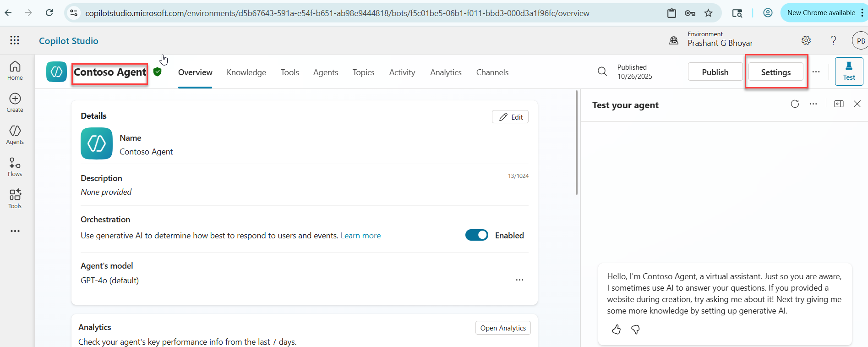Open the app launcher waffle icon
This screenshot has width=868, height=347.
coord(15,40)
